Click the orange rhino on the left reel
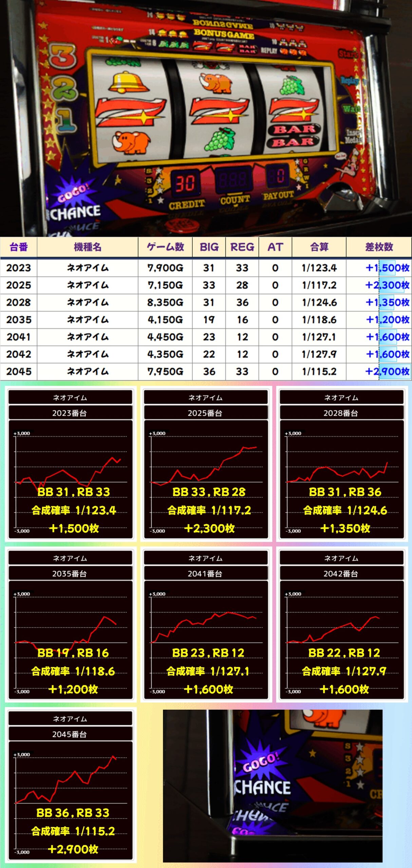412x868 pixels. (131, 141)
